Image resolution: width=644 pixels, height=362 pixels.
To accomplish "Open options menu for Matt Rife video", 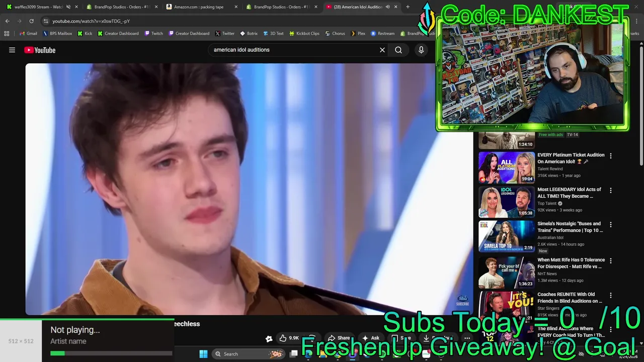I will pos(611,261).
